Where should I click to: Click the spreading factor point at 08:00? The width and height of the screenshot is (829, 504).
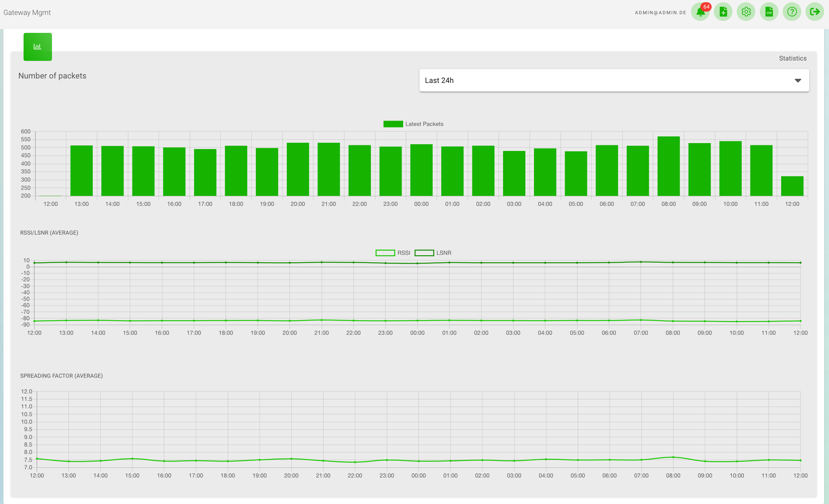click(673, 457)
